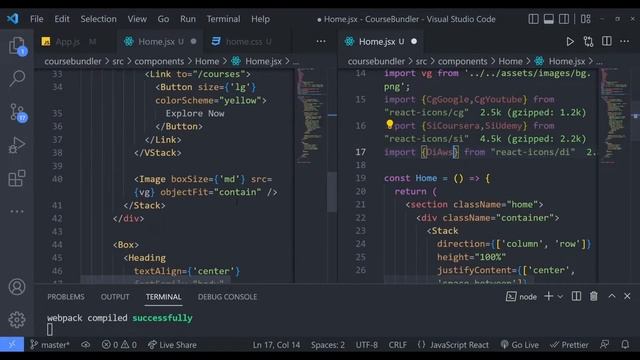Click feedback icon in status bar
Screen dimensions: 640x360
pyautogui.click(x=604, y=345)
